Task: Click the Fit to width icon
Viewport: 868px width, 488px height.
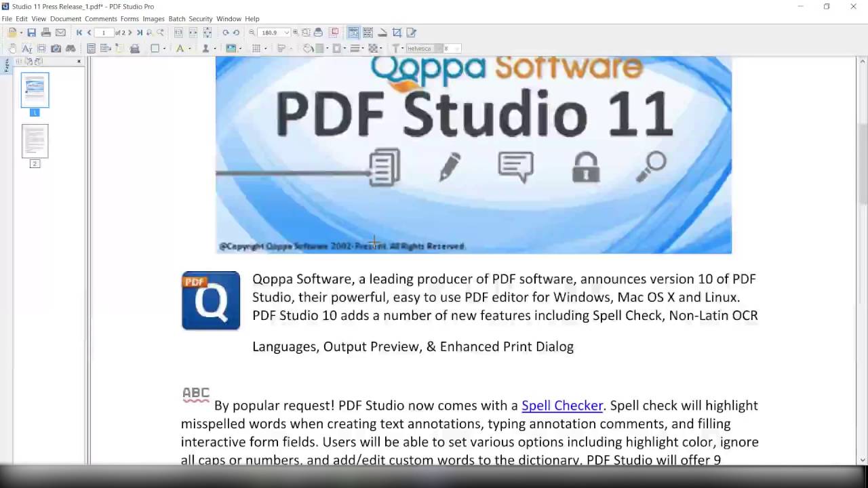Action: click(193, 33)
